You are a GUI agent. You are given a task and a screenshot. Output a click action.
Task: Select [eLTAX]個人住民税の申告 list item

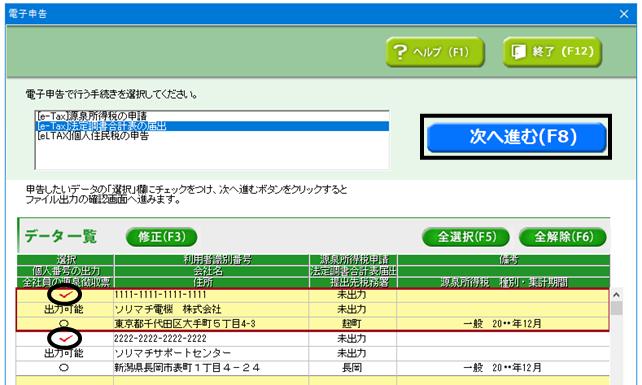pyautogui.click(x=212, y=136)
